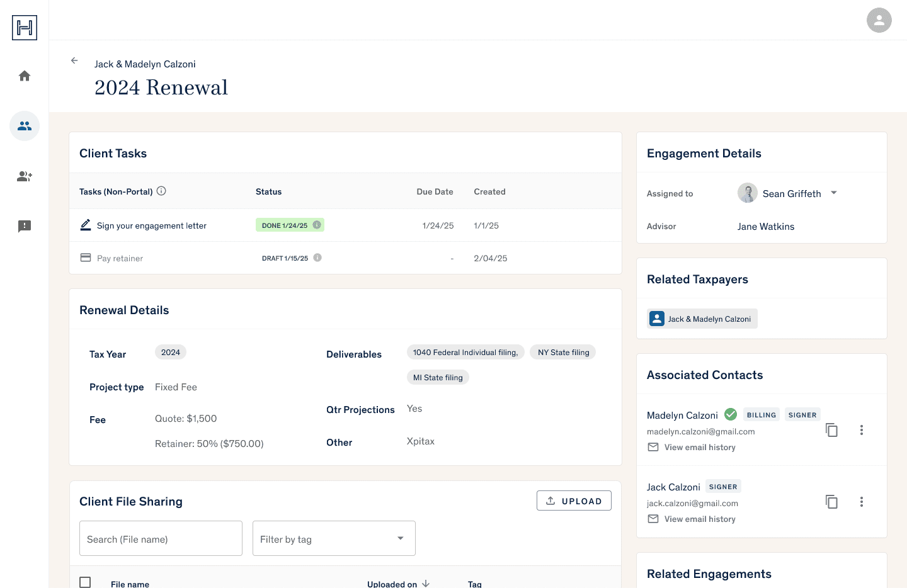View email history for Jack Calzoni
The width and height of the screenshot is (907, 588).
(x=700, y=519)
